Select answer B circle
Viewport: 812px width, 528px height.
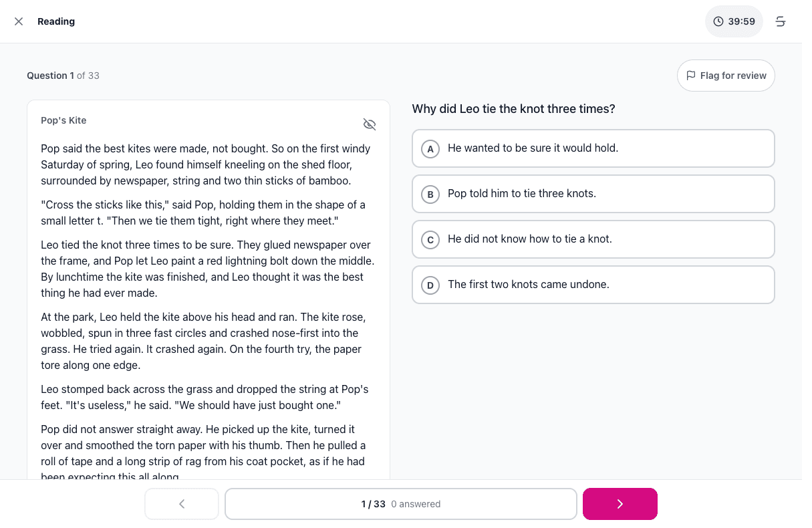click(x=430, y=194)
